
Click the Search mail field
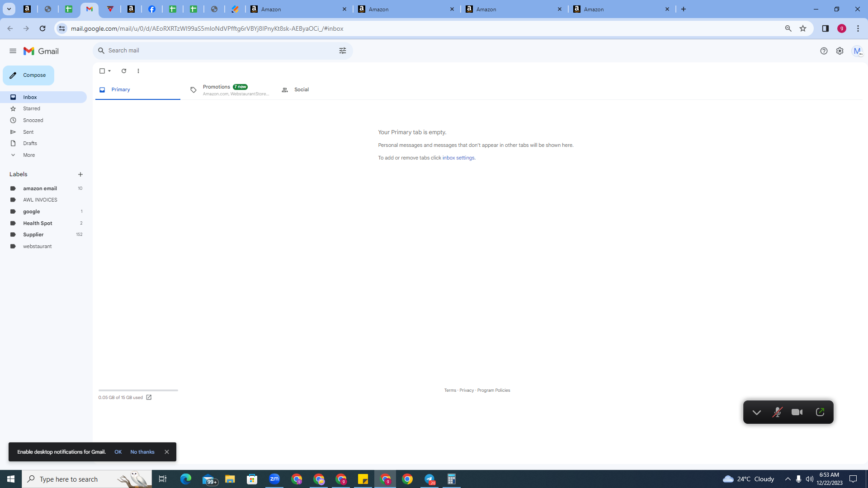point(222,51)
